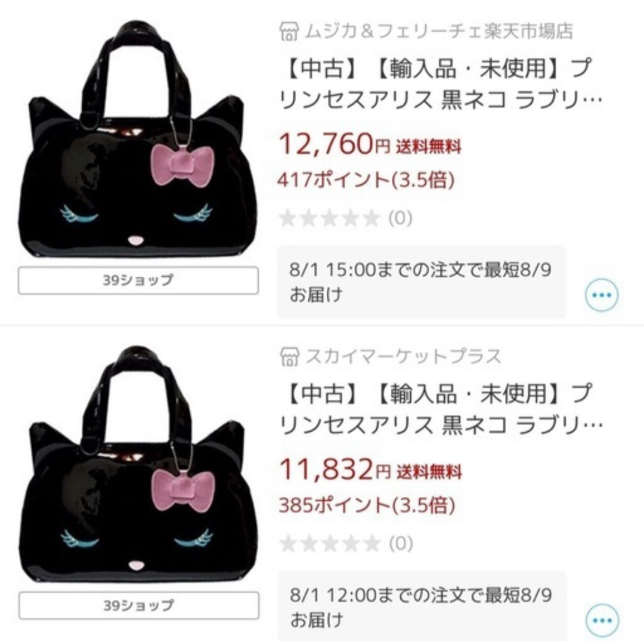Click the second 39ショップ badge
644x644 pixels.
pos(139,605)
